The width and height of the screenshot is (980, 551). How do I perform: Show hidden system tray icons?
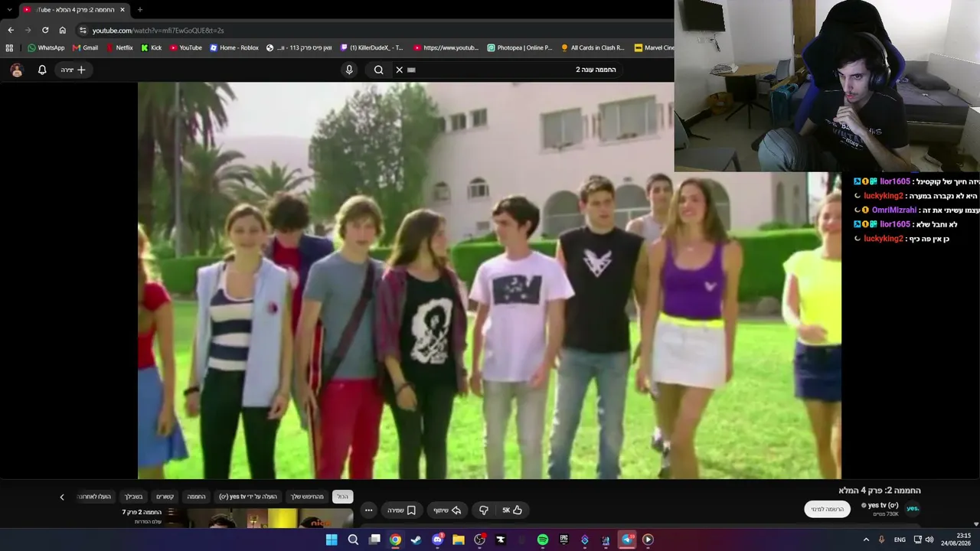click(x=866, y=540)
